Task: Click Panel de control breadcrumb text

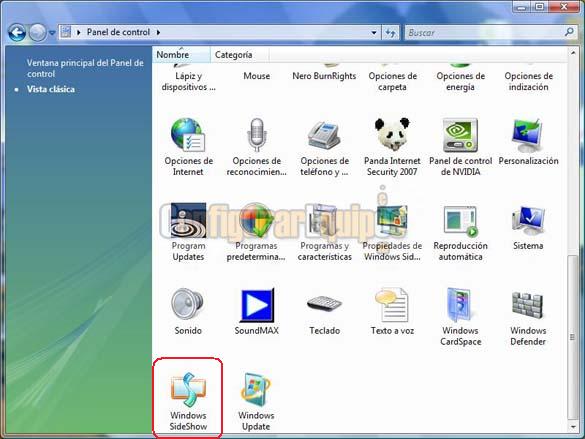Action: (118, 32)
